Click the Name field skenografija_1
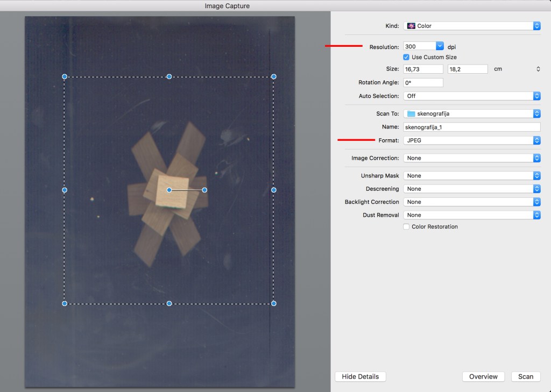Viewport: 551px width, 392px height. [x=471, y=127]
